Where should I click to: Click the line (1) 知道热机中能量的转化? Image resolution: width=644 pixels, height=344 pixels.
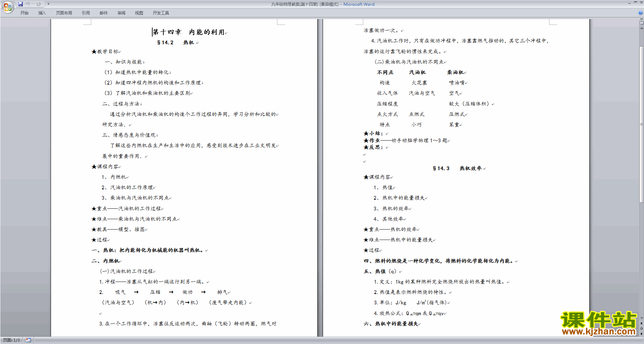(x=137, y=72)
